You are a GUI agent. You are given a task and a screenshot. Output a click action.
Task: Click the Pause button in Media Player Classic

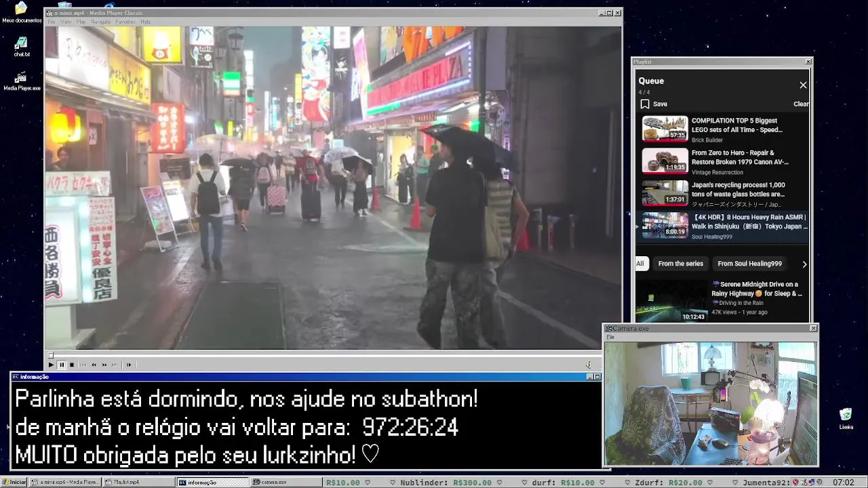pyautogui.click(x=61, y=365)
